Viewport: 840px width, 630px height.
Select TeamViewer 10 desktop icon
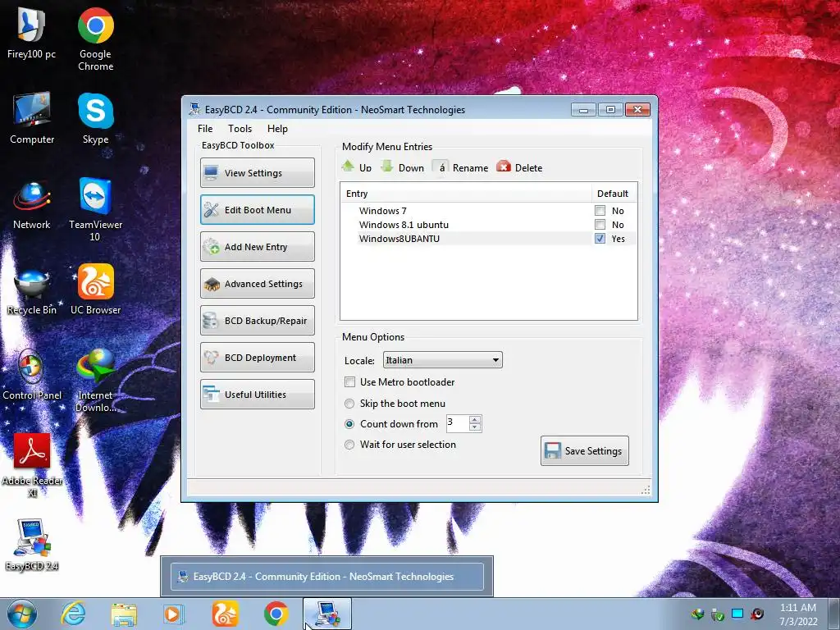coord(95,209)
